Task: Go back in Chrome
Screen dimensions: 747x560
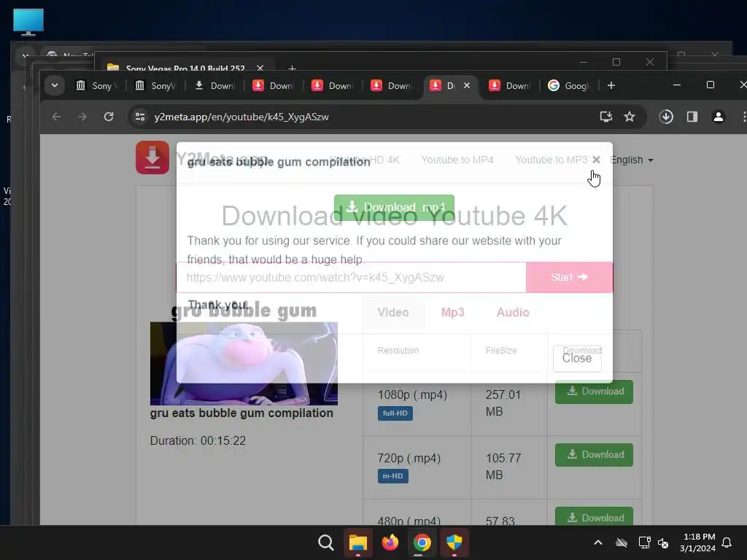Action: pyautogui.click(x=56, y=117)
